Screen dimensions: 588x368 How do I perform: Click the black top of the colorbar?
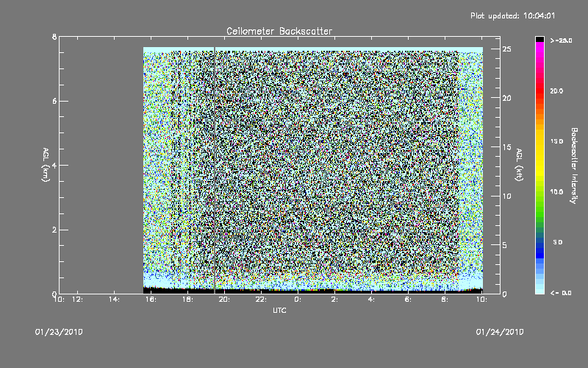(x=539, y=39)
